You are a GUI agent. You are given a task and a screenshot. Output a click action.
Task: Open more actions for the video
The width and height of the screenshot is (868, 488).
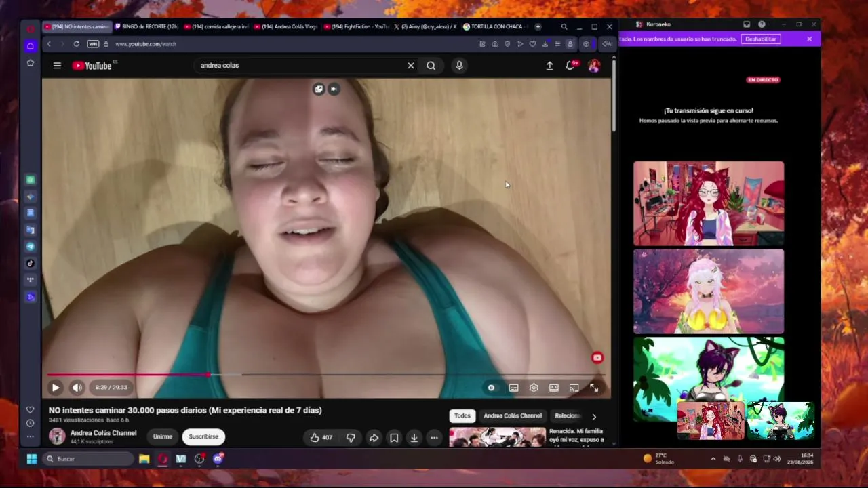pyautogui.click(x=434, y=438)
